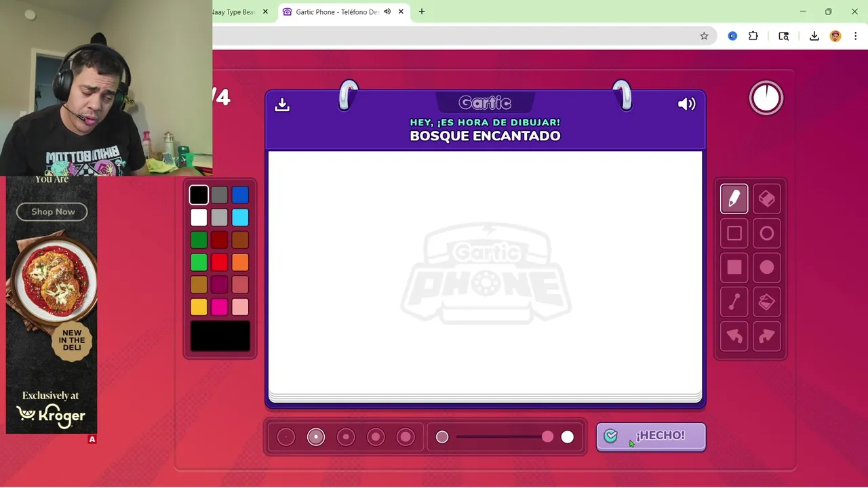Redo the drawing stroke
The height and width of the screenshot is (488, 868).
click(767, 336)
